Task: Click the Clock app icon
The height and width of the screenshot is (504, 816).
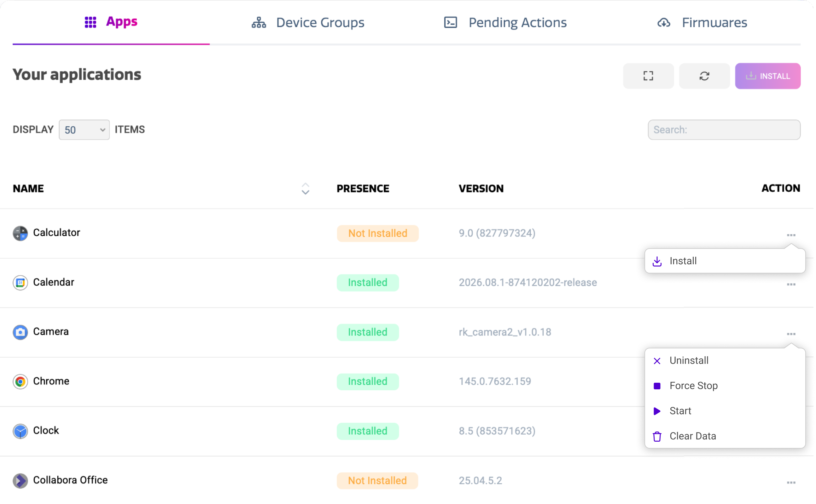Action: pos(20,431)
